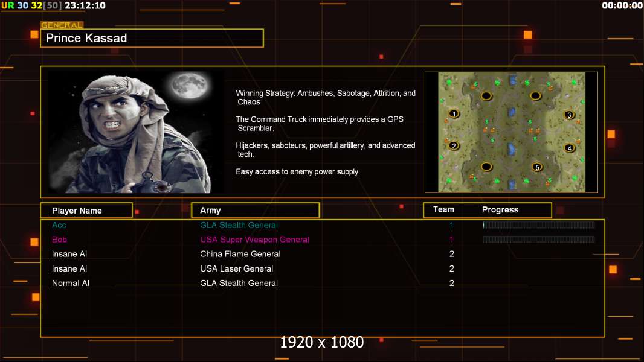The width and height of the screenshot is (644, 362).
Task: Click the Team column header
Action: coord(443,209)
